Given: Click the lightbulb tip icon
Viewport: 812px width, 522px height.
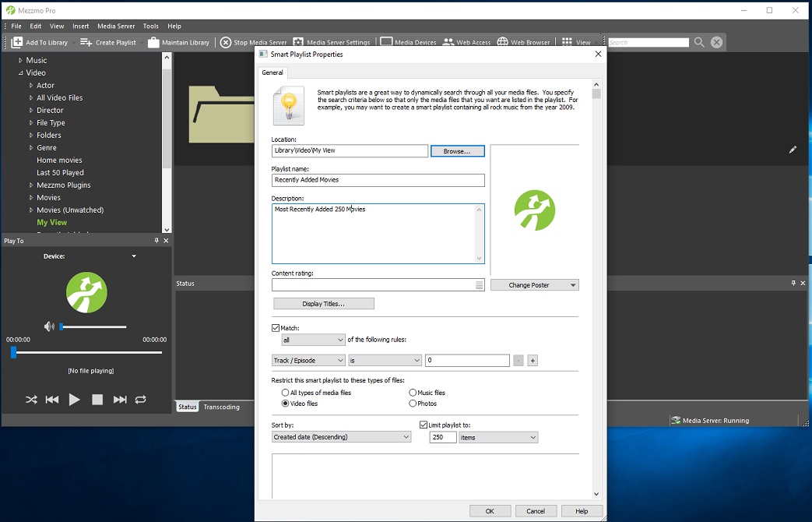Looking at the screenshot, I should coord(289,105).
